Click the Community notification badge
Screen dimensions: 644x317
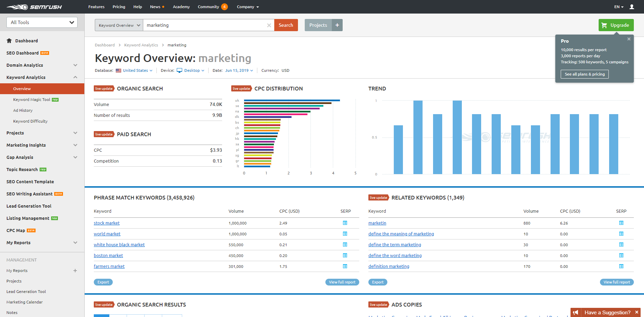tap(224, 7)
